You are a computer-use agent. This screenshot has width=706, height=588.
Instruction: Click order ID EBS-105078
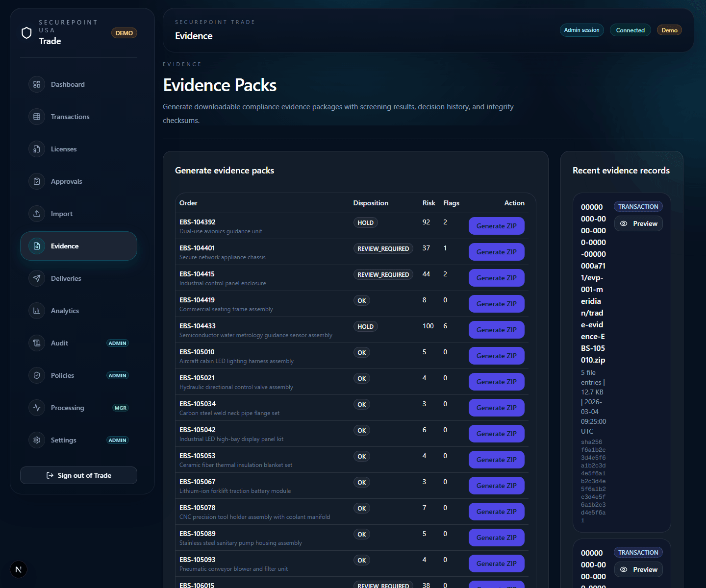pyautogui.click(x=198, y=508)
